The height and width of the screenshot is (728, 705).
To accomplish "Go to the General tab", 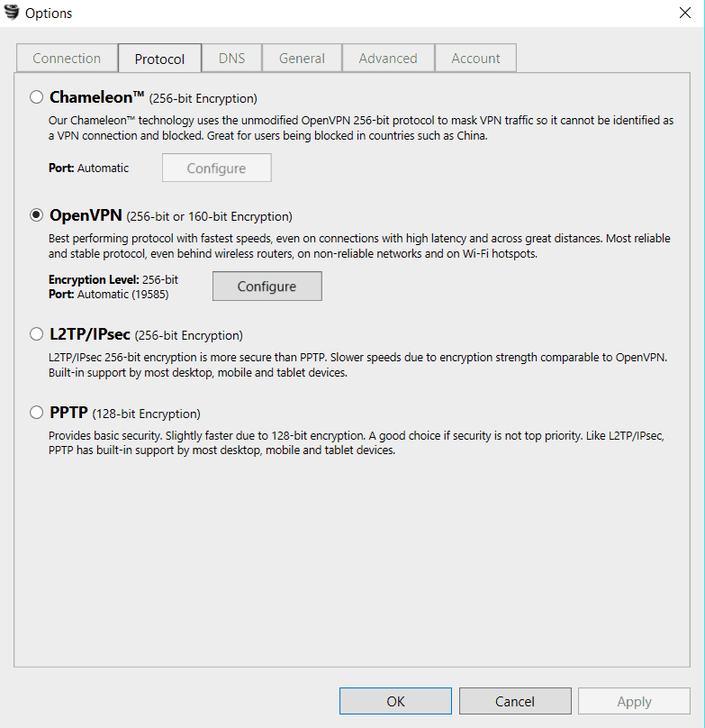I will pyautogui.click(x=302, y=58).
